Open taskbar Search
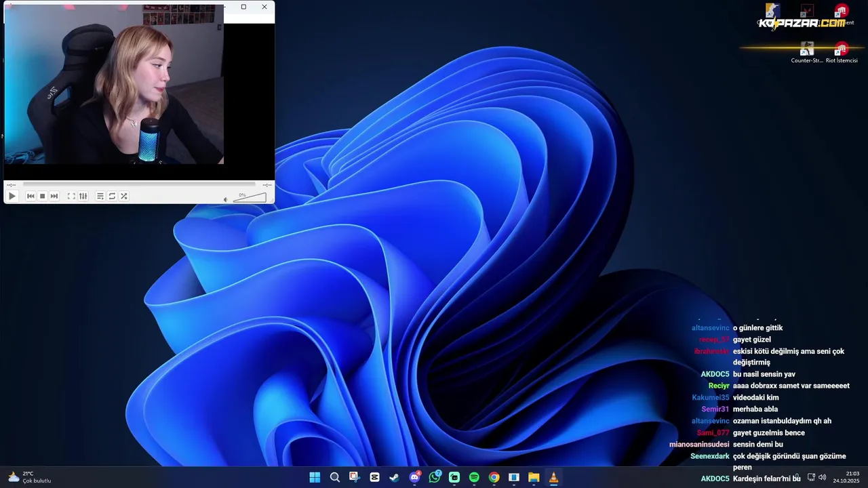 334,477
